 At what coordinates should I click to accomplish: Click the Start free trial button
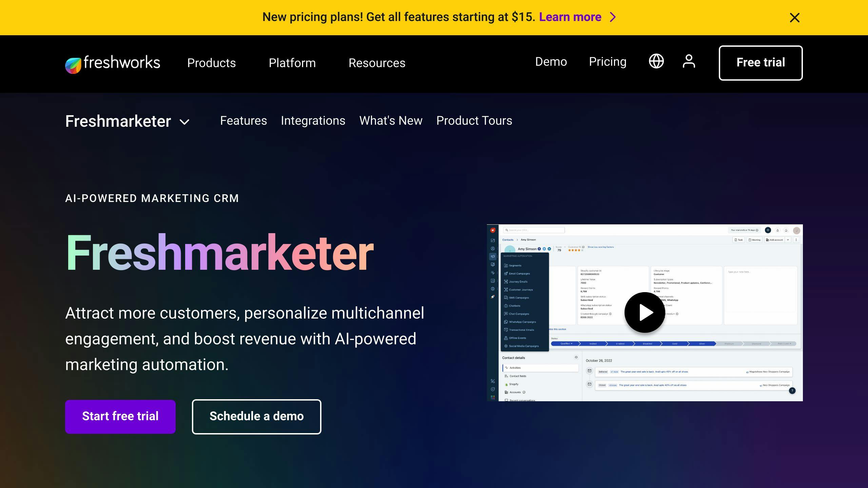point(120,416)
